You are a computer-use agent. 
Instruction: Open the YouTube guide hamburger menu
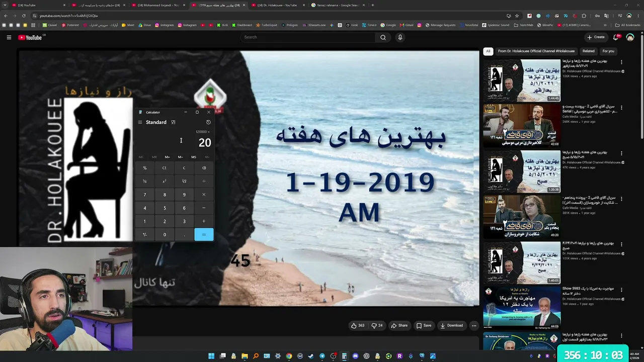pyautogui.click(x=9, y=37)
